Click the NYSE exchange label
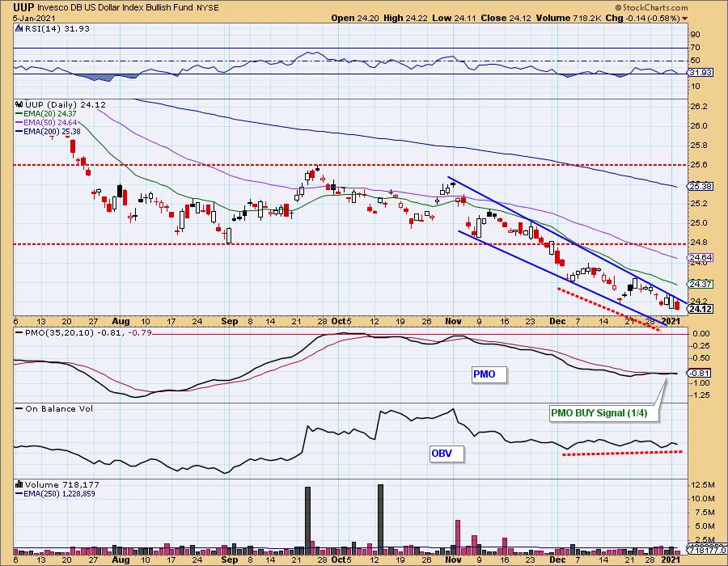 coord(208,8)
